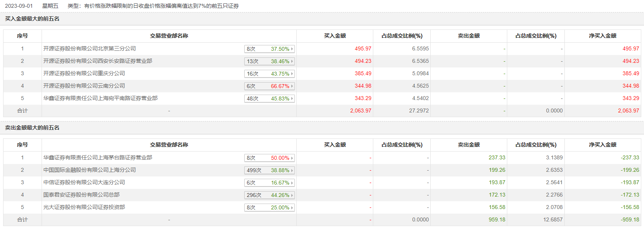Expand 8次 37.50% stats for 开源证券北京第三分公司
This screenshot has height=228, width=644.
pos(270,49)
